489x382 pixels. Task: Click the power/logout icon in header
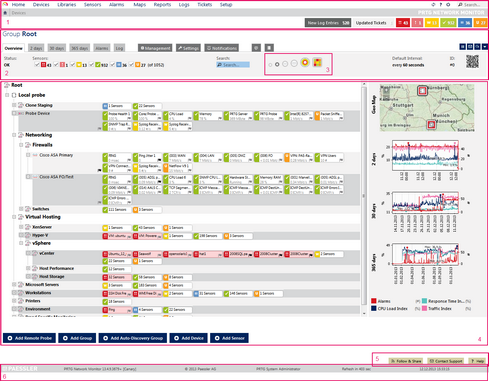tap(448, 5)
